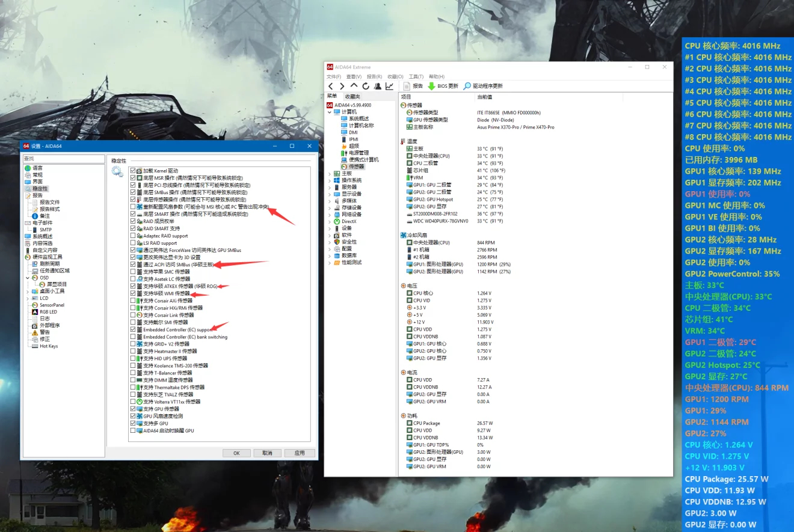Open the 帮助(H) menu
This screenshot has width=794, height=532.
pos(437,77)
